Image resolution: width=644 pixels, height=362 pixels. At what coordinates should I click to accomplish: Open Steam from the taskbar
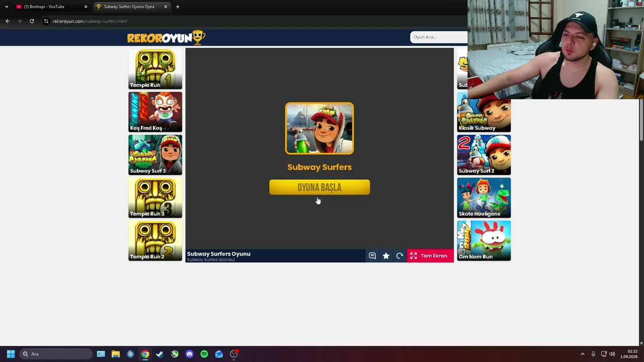tap(159, 354)
